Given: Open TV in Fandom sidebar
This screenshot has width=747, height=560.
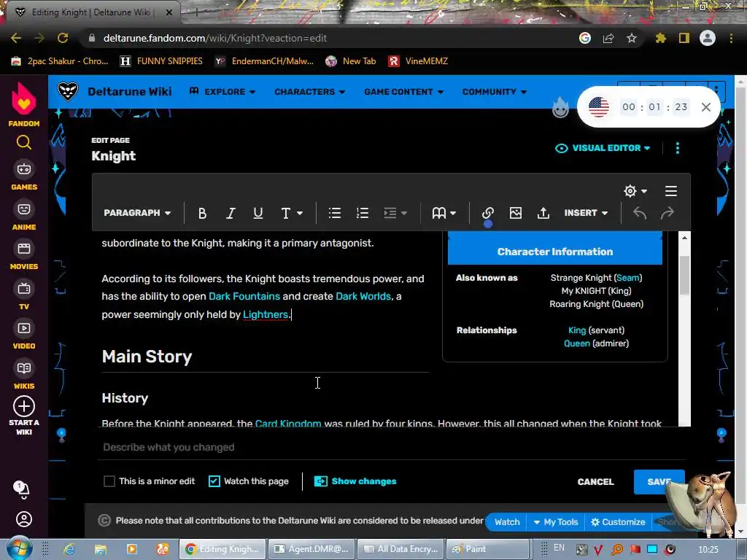Looking at the screenshot, I should pos(24,296).
